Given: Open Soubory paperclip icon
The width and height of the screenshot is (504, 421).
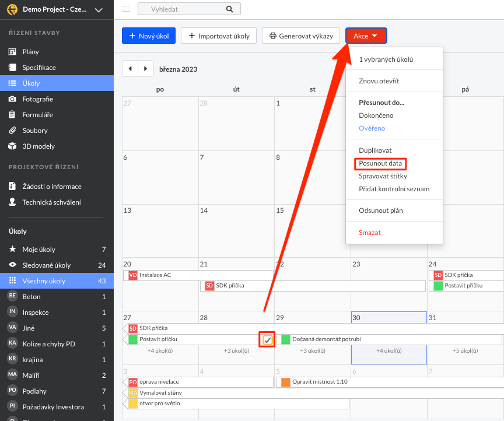Looking at the screenshot, I should coord(12,131).
